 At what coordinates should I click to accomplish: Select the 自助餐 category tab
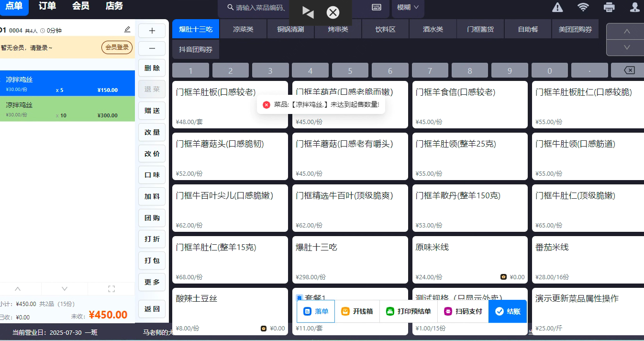coord(528,29)
